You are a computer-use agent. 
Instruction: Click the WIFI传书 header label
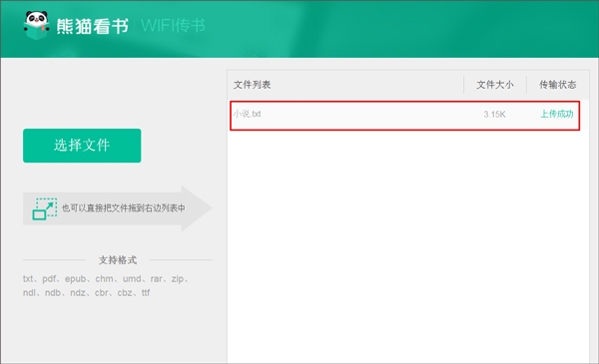[173, 26]
